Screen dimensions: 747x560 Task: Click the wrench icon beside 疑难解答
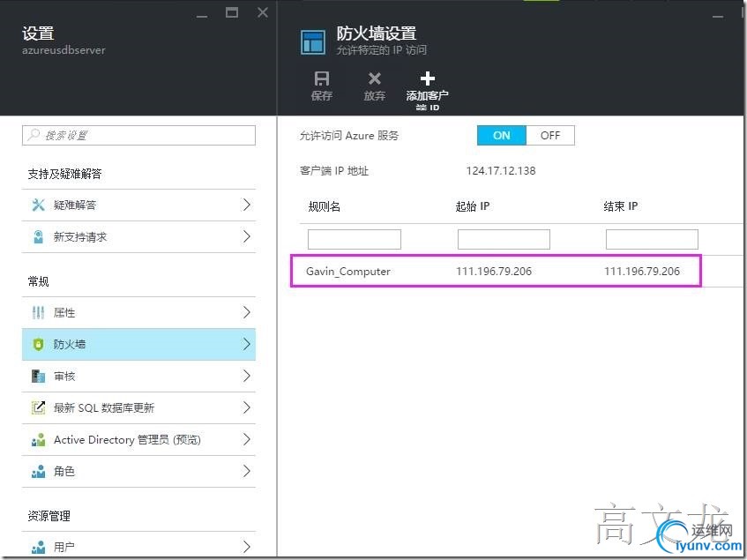[x=38, y=205]
